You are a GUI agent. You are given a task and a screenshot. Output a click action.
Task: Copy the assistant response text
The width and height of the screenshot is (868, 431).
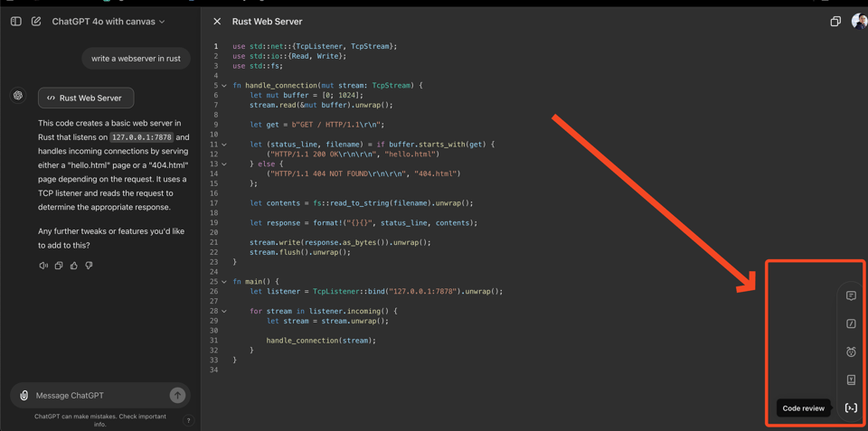[59, 266]
